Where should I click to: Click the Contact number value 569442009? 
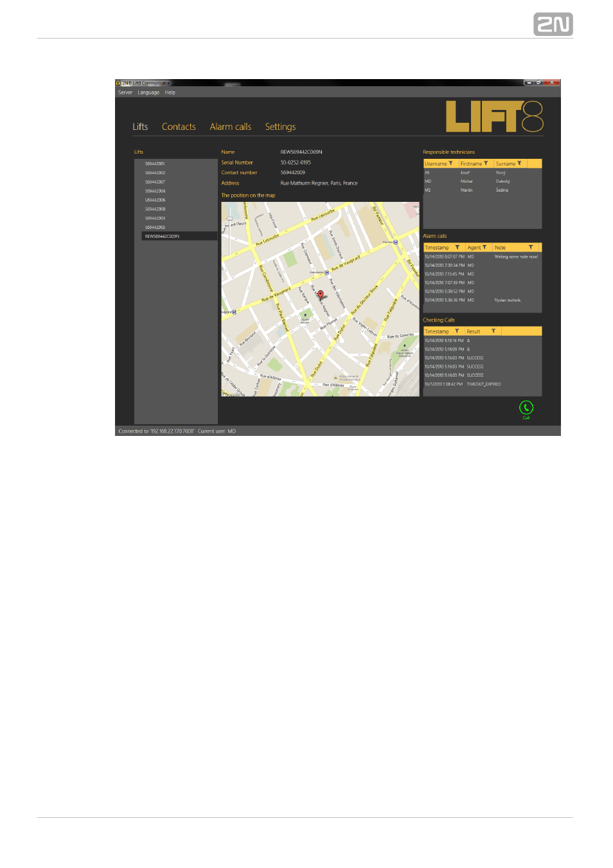pos(293,172)
